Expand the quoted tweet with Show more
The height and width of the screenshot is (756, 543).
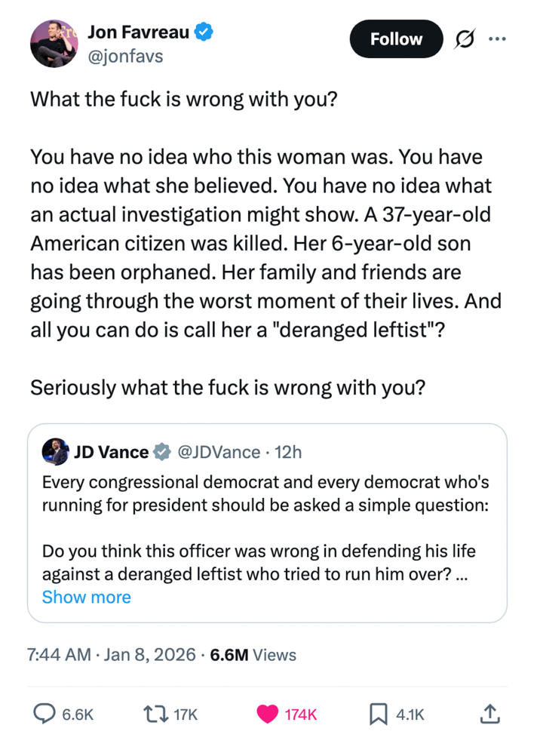86,597
